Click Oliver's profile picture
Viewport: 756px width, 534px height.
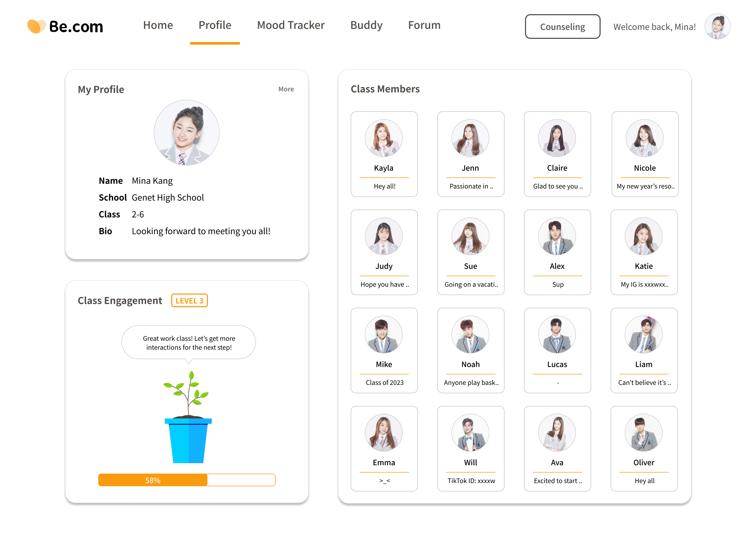[643, 432]
